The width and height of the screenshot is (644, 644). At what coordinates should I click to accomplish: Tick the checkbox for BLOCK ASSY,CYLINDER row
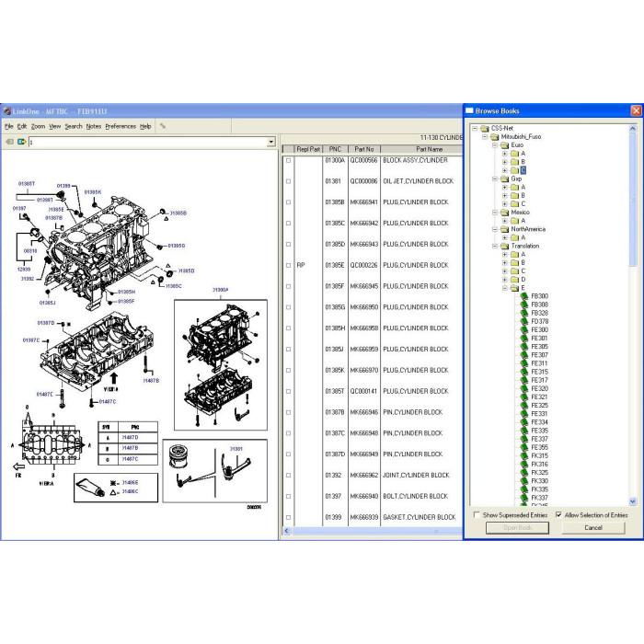[288, 160]
